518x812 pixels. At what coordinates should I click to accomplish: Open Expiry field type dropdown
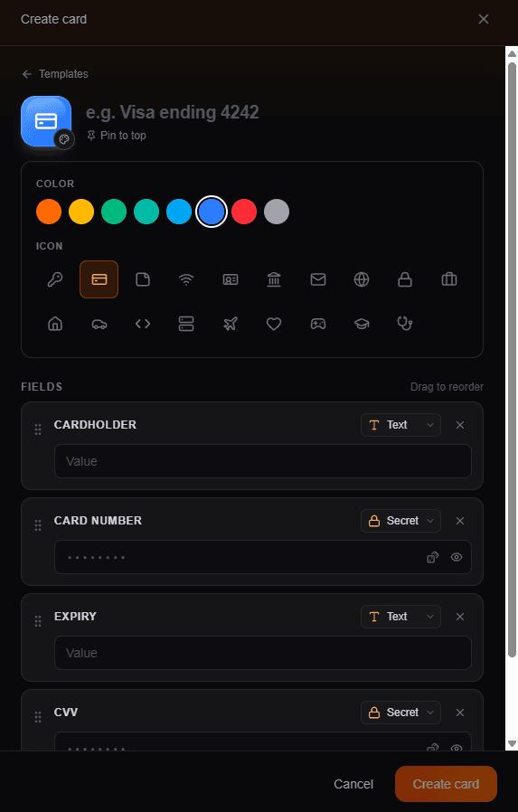[400, 617]
